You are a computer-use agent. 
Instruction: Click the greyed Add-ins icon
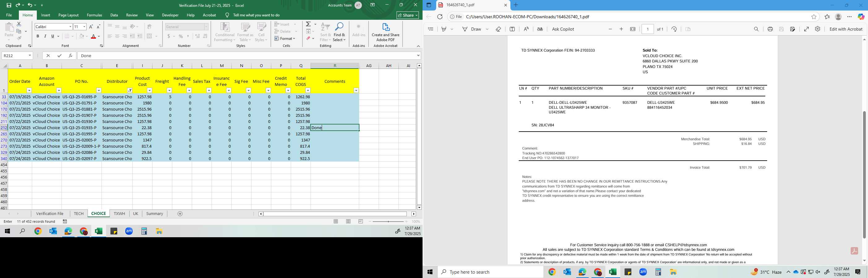(359, 30)
